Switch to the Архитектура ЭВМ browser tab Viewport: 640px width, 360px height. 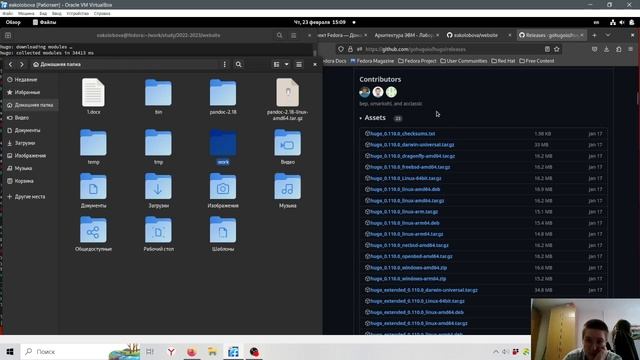pyautogui.click(x=404, y=35)
